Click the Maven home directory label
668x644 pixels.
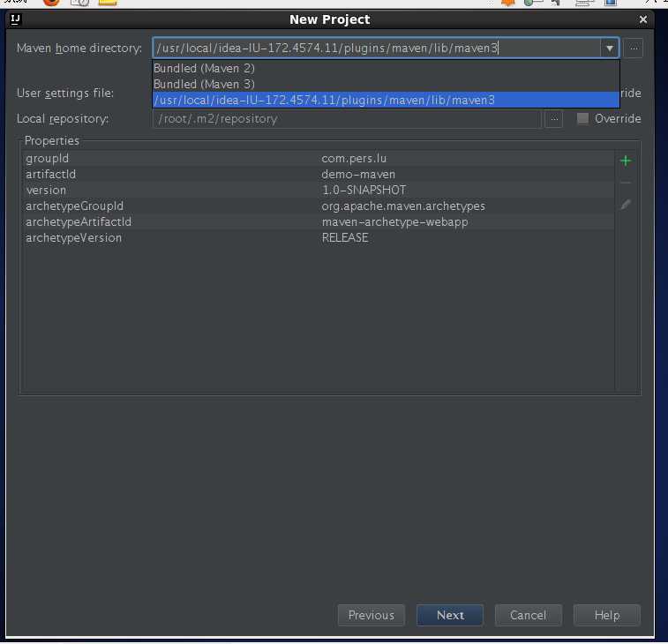click(x=79, y=49)
